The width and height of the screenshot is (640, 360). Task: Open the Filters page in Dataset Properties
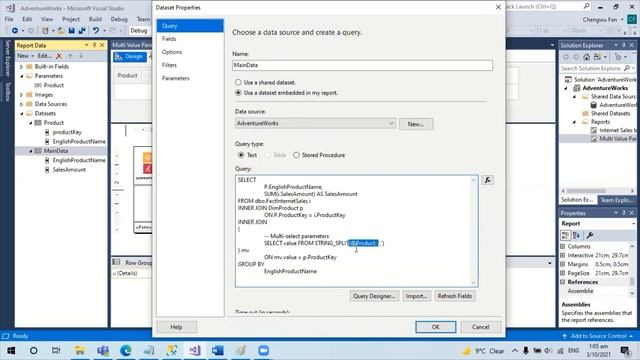[169, 65]
